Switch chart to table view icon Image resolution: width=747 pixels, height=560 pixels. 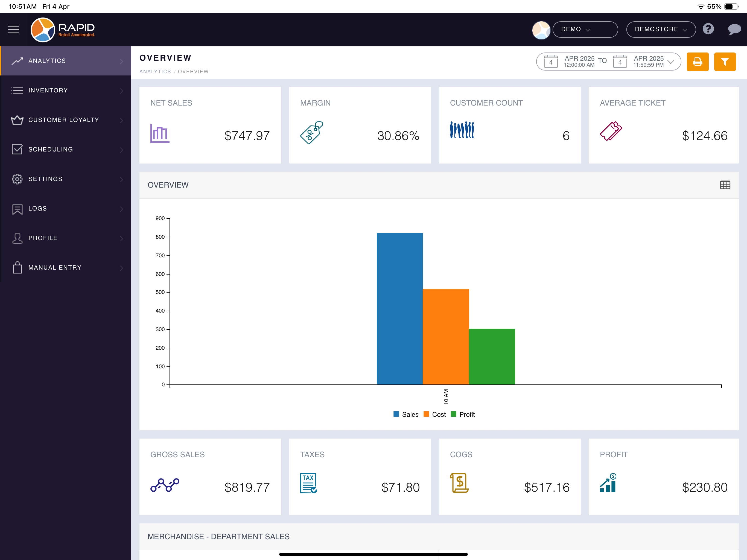725,185
